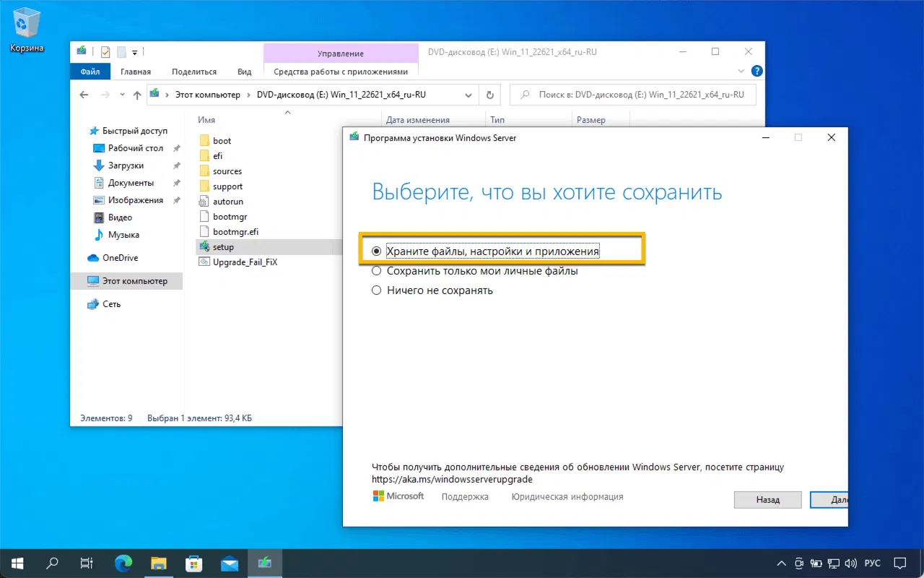Click the Explorer back navigation arrow
Image resolution: width=924 pixels, height=578 pixels.
tap(84, 95)
